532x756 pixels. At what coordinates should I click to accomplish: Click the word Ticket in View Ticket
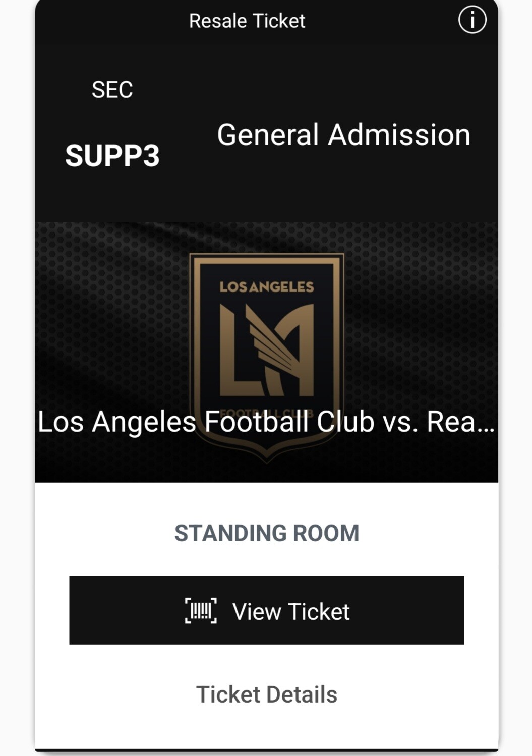[x=319, y=611]
